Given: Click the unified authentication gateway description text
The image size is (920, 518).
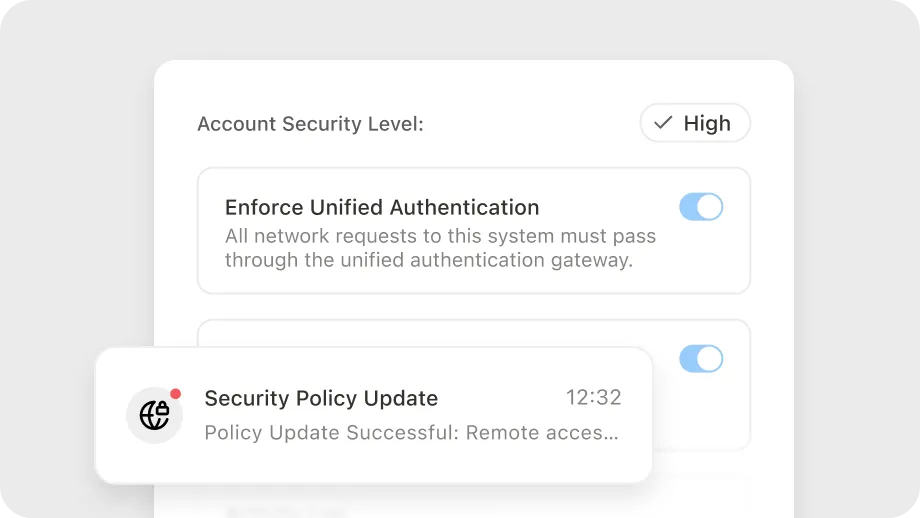Looking at the screenshot, I should [x=429, y=260].
